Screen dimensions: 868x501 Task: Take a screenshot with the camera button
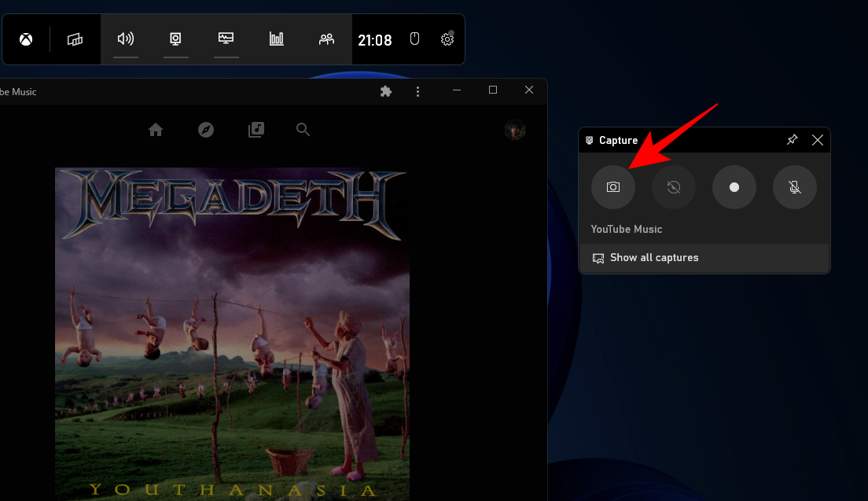click(x=612, y=187)
